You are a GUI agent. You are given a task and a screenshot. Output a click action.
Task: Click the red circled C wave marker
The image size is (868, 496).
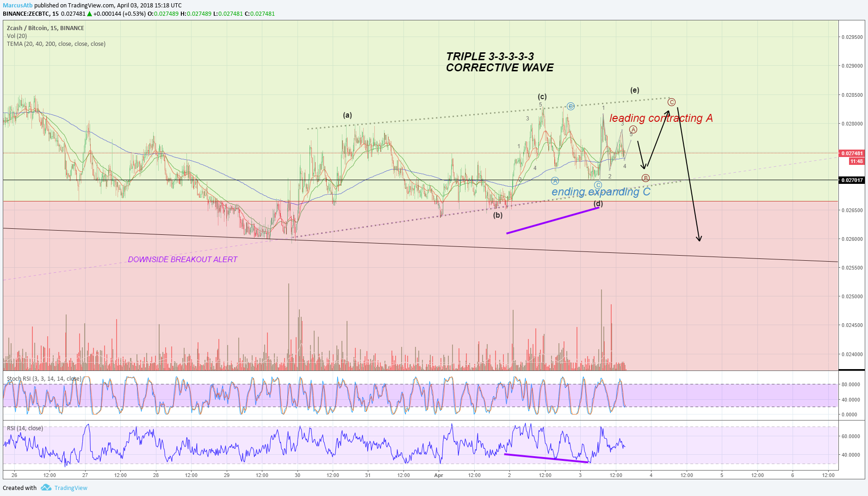click(x=671, y=102)
